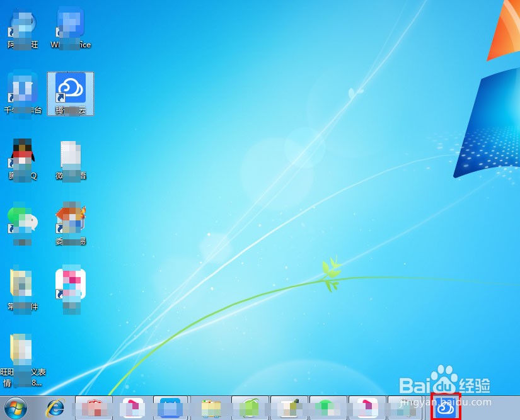
Task: Open the blue cloud icon in the taskbar
Action: point(446,407)
